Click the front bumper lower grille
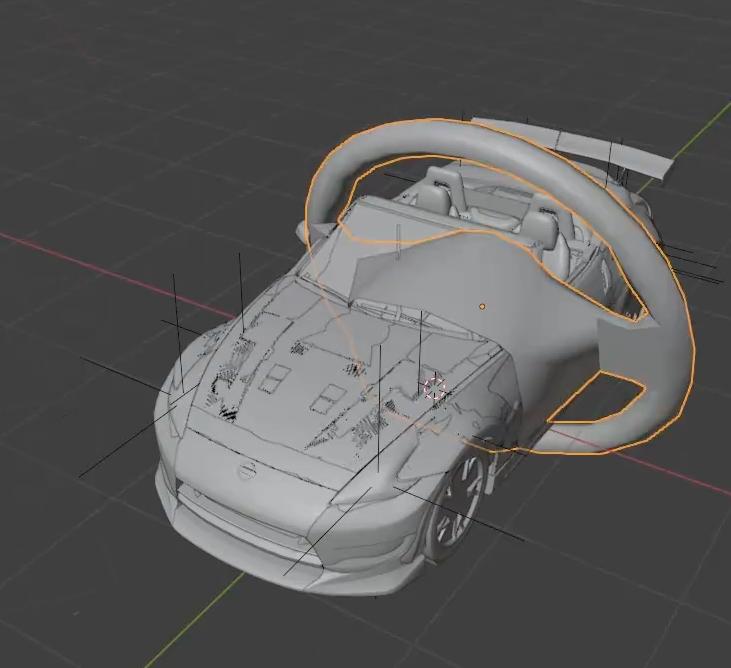The width and height of the screenshot is (731, 668). (x=242, y=511)
